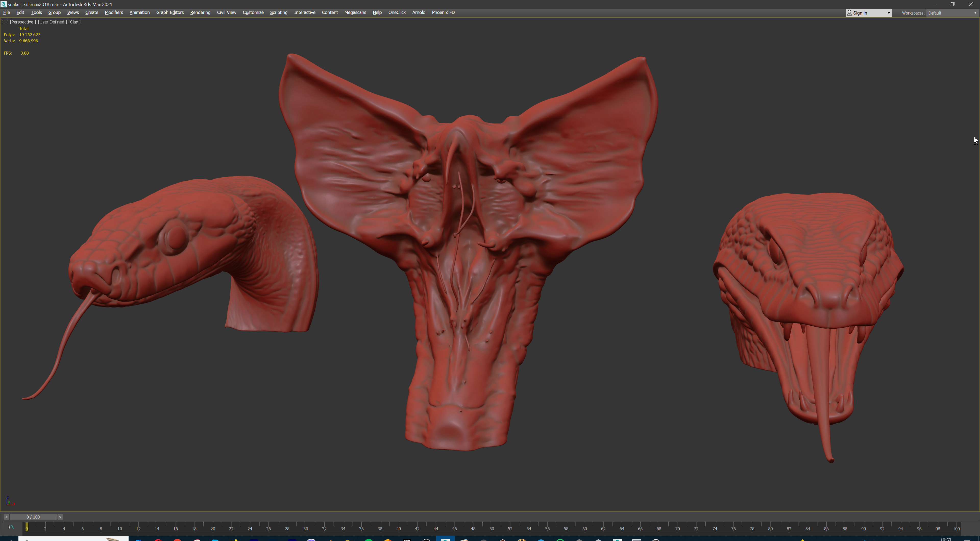This screenshot has height=541, width=980.
Task: Open the Modifiers menu
Action: [114, 13]
